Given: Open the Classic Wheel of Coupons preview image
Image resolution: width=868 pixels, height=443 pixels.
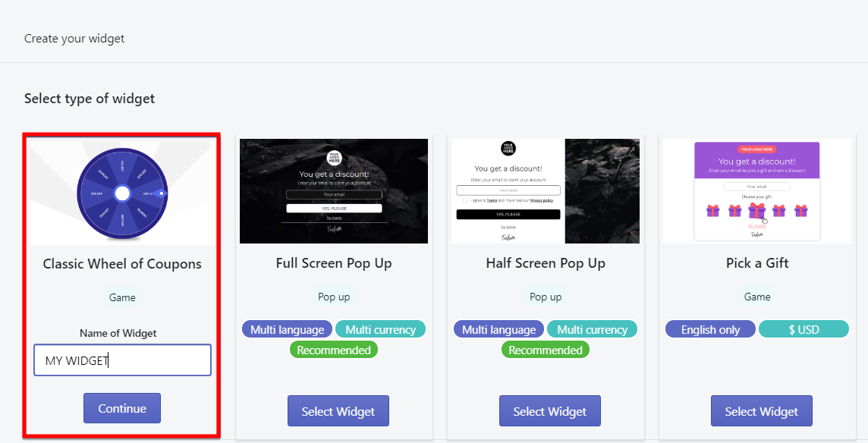Looking at the screenshot, I should click(122, 193).
